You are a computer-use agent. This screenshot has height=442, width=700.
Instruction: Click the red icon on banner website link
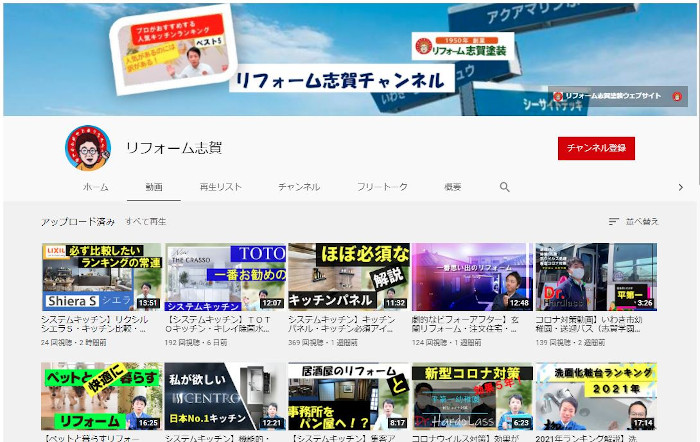pos(677,97)
